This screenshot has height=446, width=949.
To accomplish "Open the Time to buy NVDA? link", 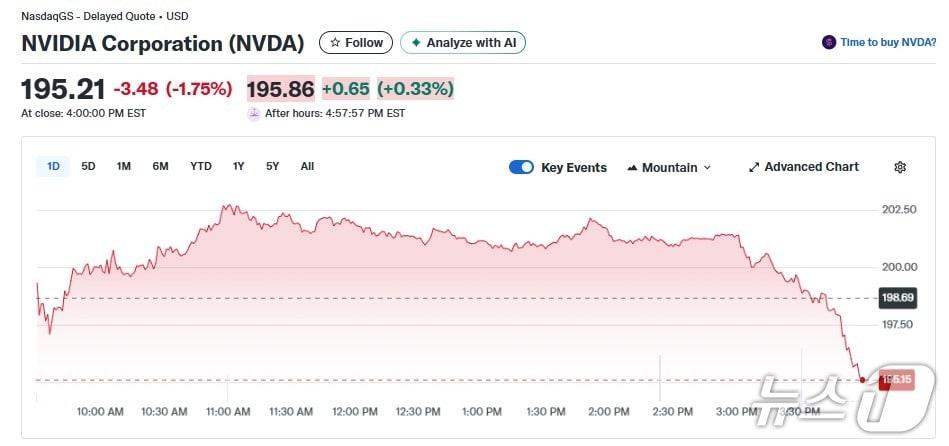I will click(888, 42).
